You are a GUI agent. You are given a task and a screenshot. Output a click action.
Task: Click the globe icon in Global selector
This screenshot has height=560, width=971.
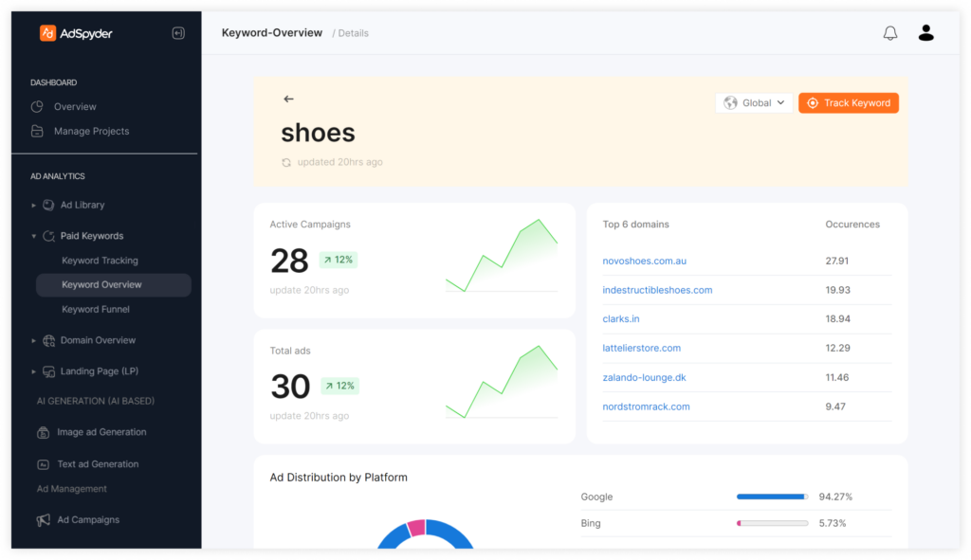coord(731,102)
